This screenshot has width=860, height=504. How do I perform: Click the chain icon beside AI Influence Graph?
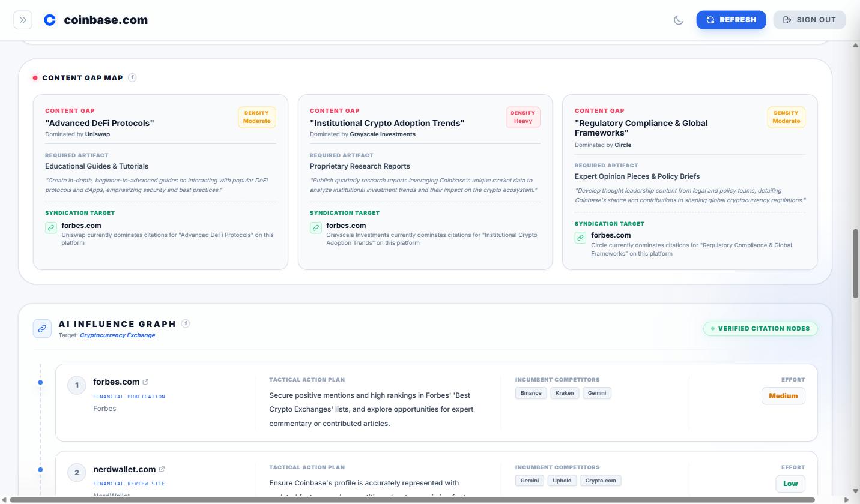(x=42, y=328)
